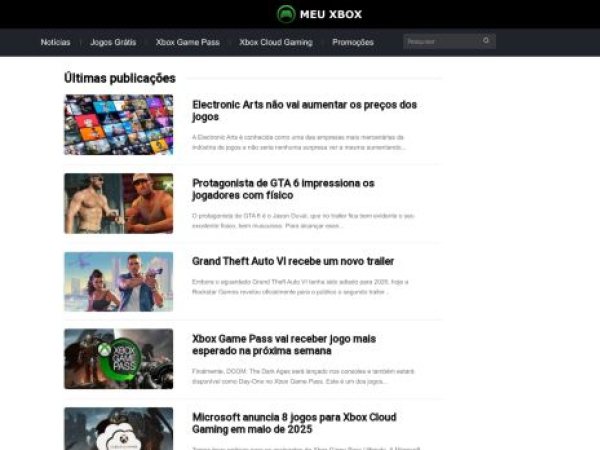Screen dimensions: 600x450
Task: Open Xbox Game Pass jogo mais esperado headline
Action: coord(284,345)
